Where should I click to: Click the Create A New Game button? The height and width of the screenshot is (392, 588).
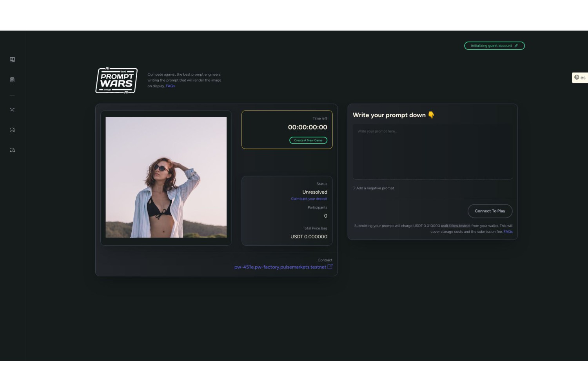[308, 140]
